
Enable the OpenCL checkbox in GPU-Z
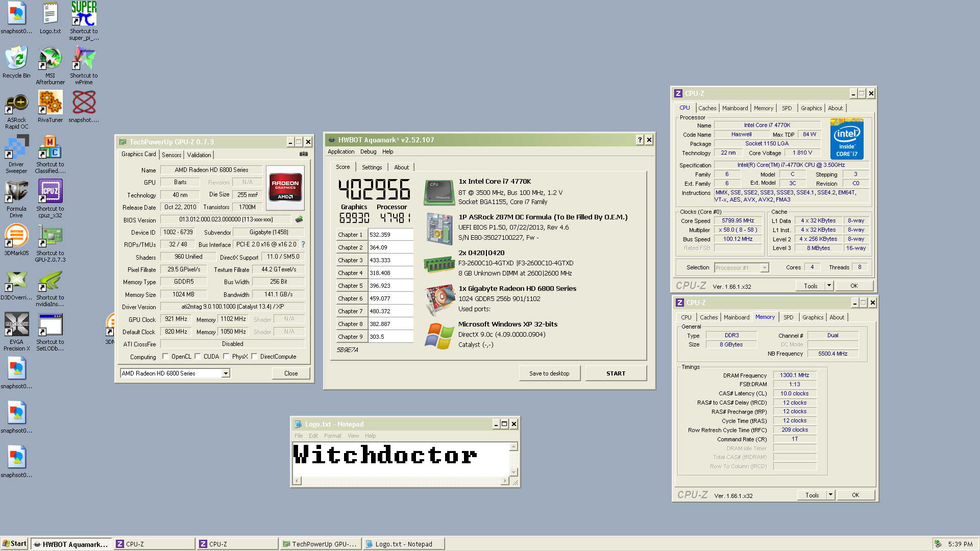pyautogui.click(x=165, y=357)
